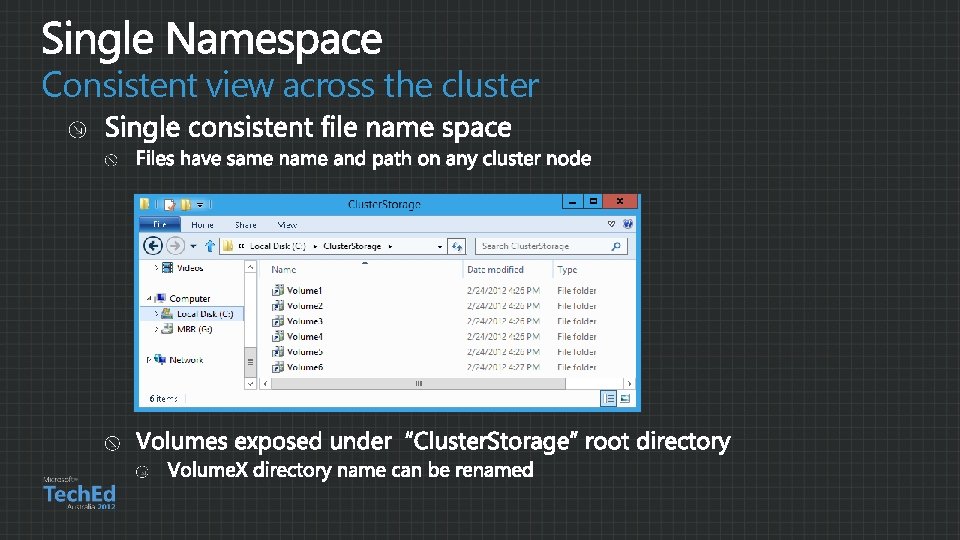Sort by the Name column header
Screen dimensions: 960x540
point(283,269)
